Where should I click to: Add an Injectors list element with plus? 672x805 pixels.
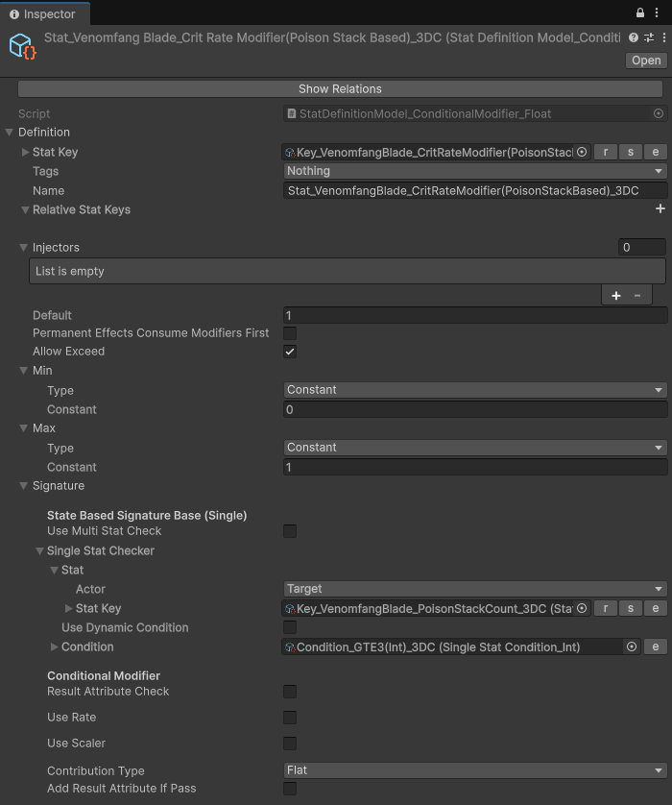click(616, 296)
